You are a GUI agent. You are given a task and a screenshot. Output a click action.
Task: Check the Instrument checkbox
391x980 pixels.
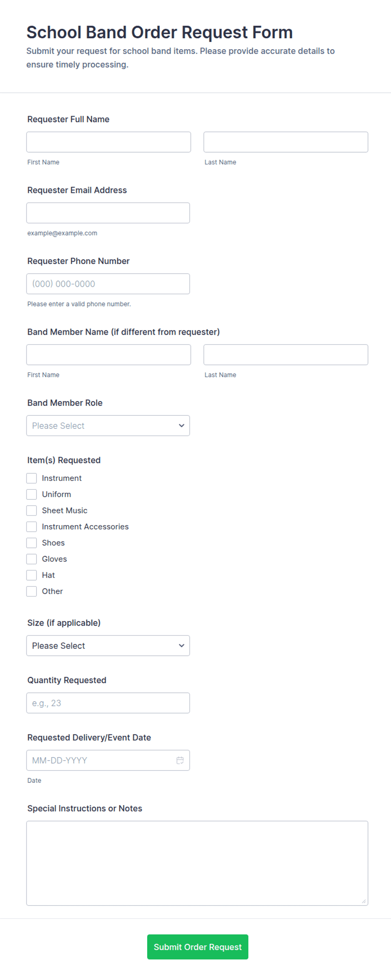click(x=32, y=478)
